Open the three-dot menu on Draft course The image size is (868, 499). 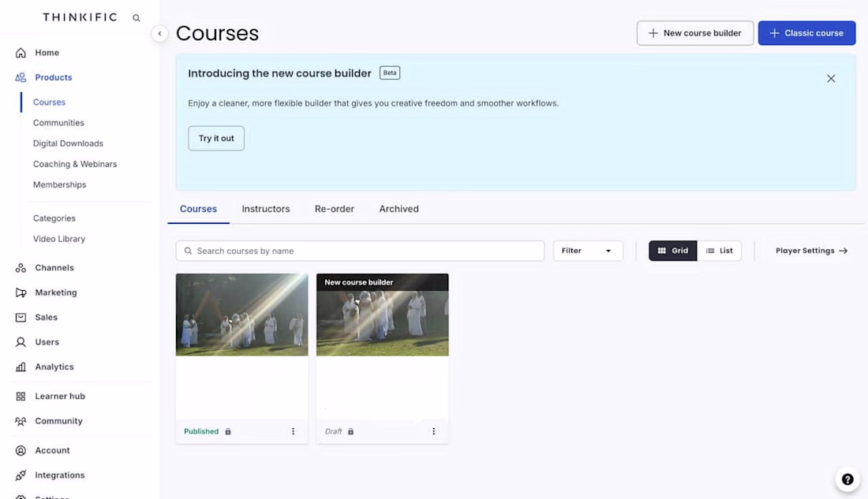[x=433, y=431]
